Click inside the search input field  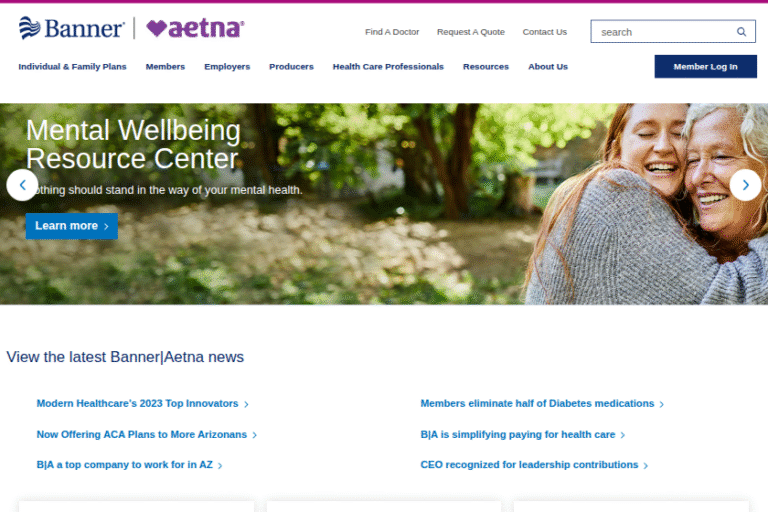coord(664,32)
